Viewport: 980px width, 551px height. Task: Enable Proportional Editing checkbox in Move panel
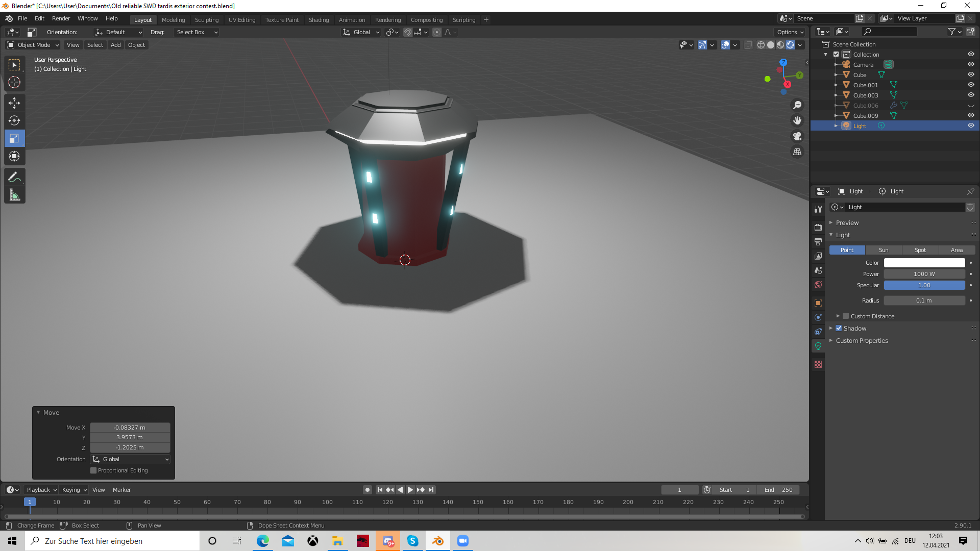93,470
